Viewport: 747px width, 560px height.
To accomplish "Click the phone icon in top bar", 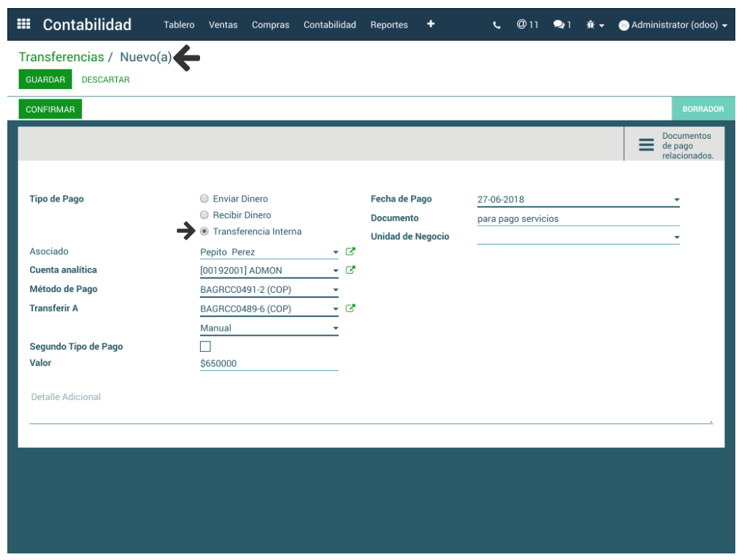I will point(497,25).
